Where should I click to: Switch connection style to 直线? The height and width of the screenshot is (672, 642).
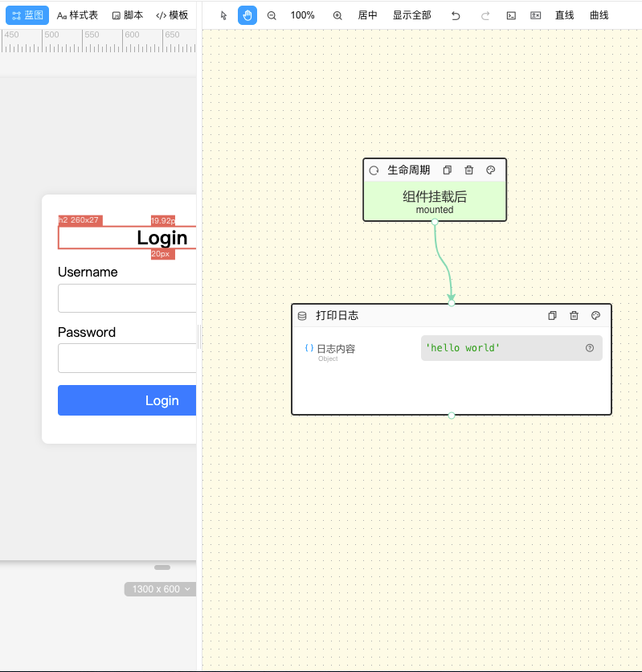pos(565,15)
